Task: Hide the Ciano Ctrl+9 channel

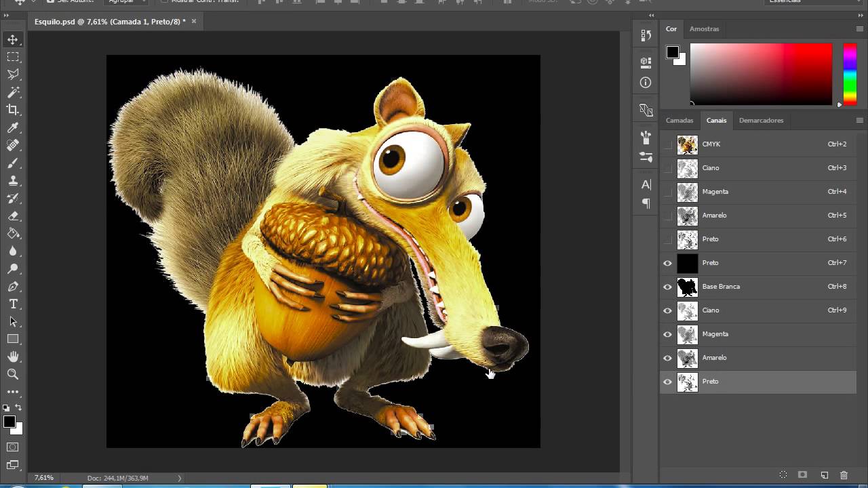Action: pyautogui.click(x=668, y=310)
